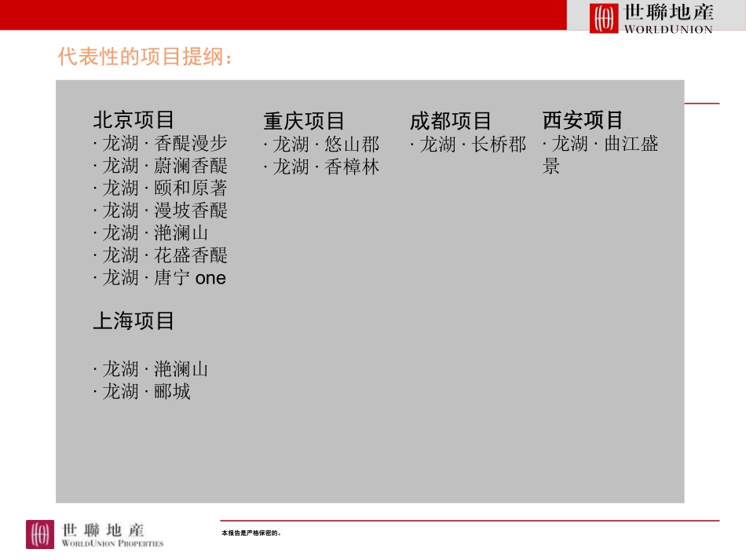The width and height of the screenshot is (746, 560).
Task: Click the item 龙湖 · 蔚澜香醍
Action: (160, 166)
